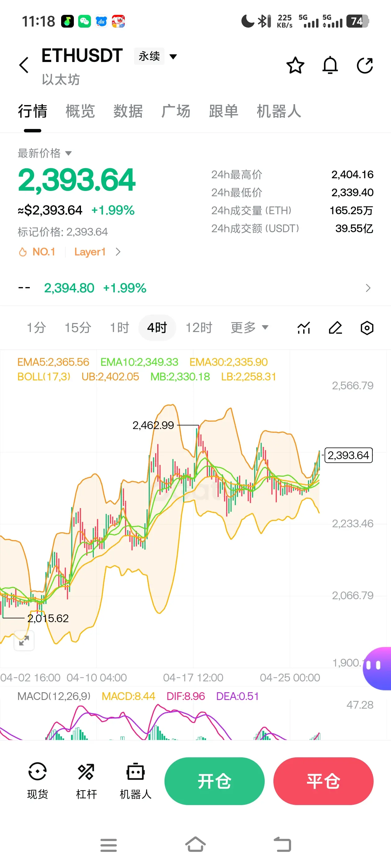The image size is (391, 868).
Task: Switch to 概览 tab
Action: click(x=80, y=112)
